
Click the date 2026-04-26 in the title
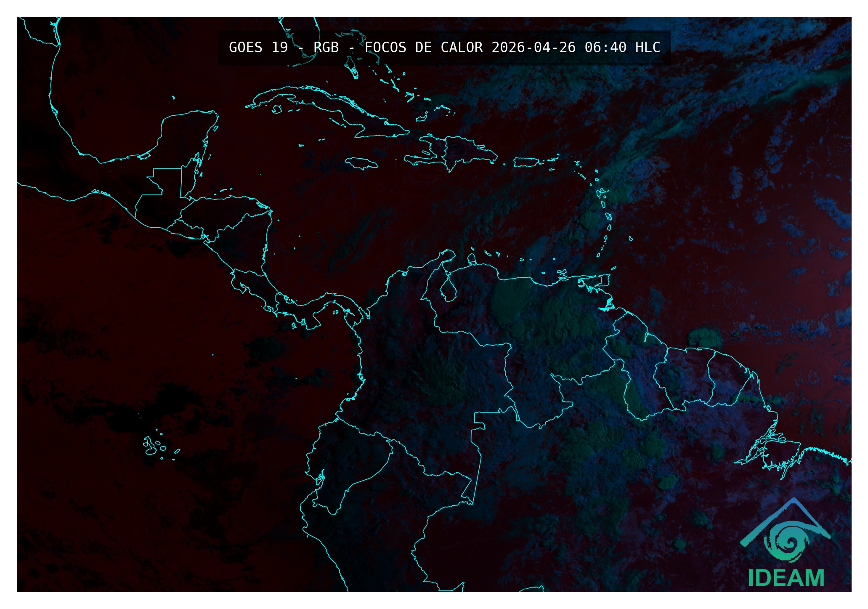pos(533,48)
